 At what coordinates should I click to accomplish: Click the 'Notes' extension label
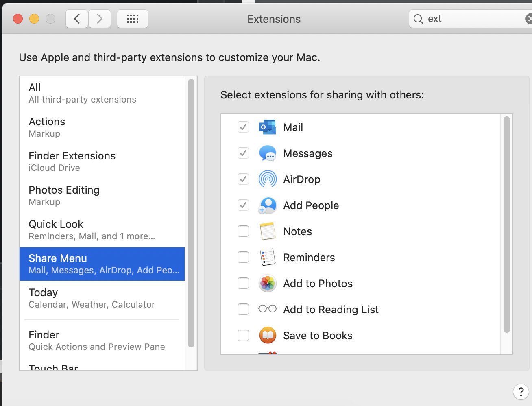point(298,231)
